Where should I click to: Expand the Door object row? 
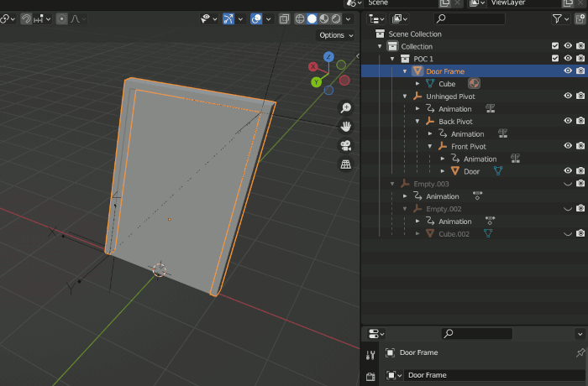(443, 171)
